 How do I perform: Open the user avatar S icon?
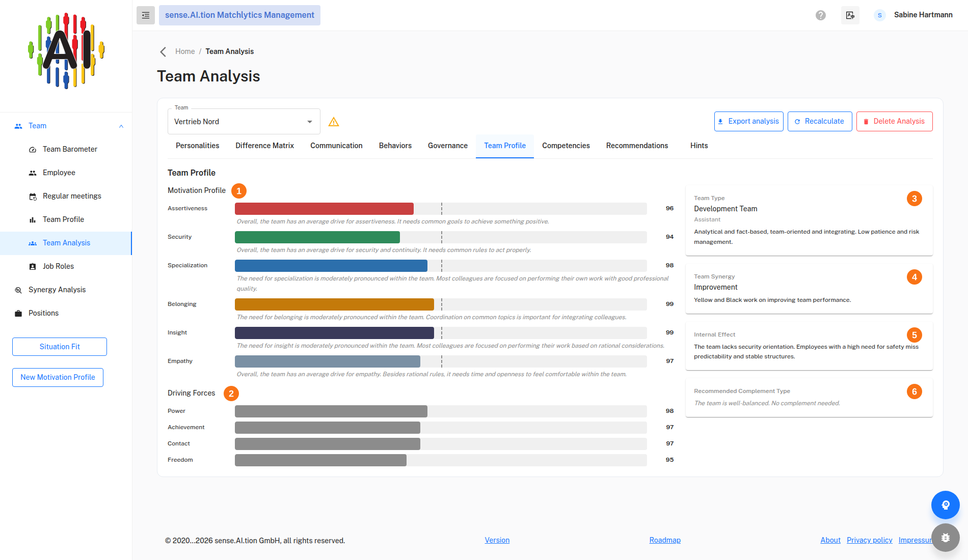tap(880, 15)
